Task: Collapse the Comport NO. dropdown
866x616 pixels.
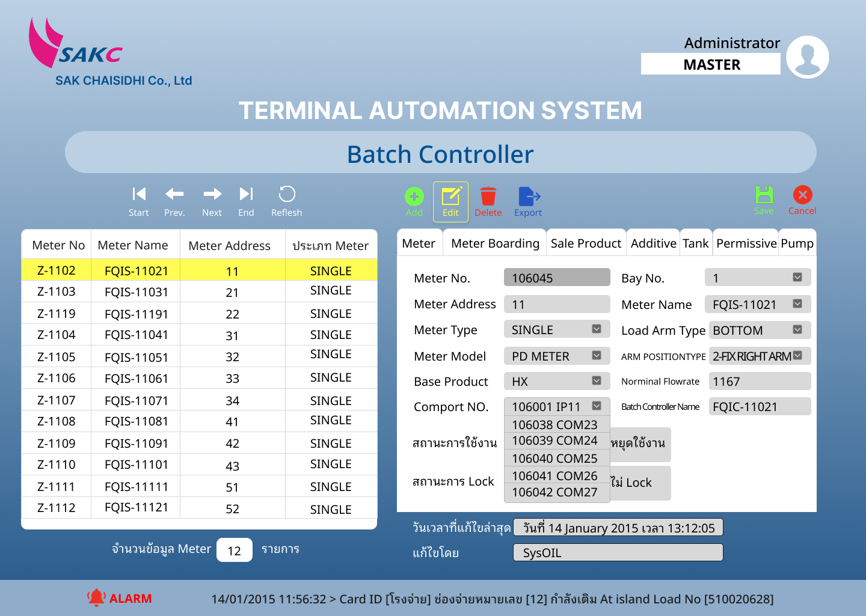Action: point(597,406)
